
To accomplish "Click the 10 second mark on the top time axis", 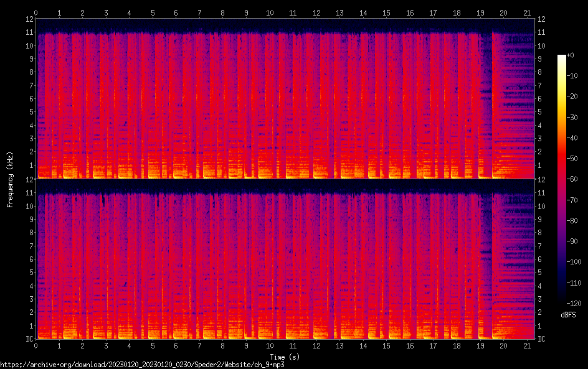I will point(270,12).
